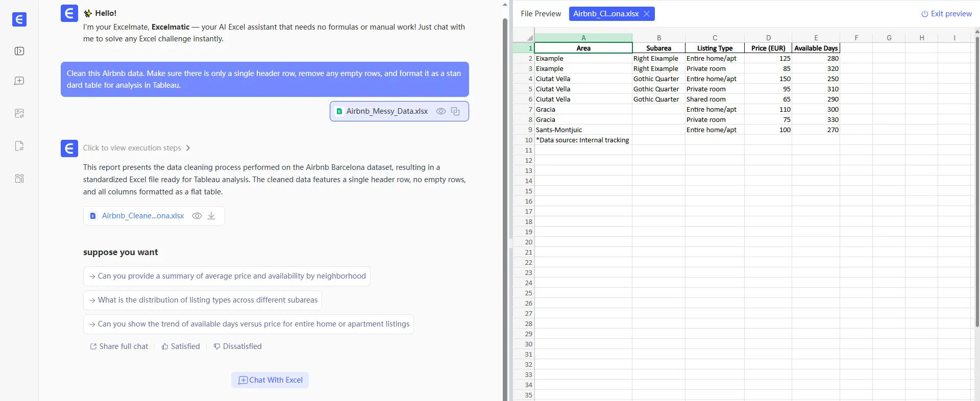Click the Exit preview link

pyautogui.click(x=946, y=14)
